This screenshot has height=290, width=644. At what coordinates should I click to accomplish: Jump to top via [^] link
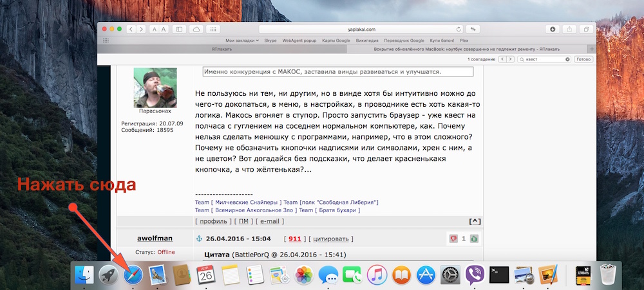click(x=475, y=221)
